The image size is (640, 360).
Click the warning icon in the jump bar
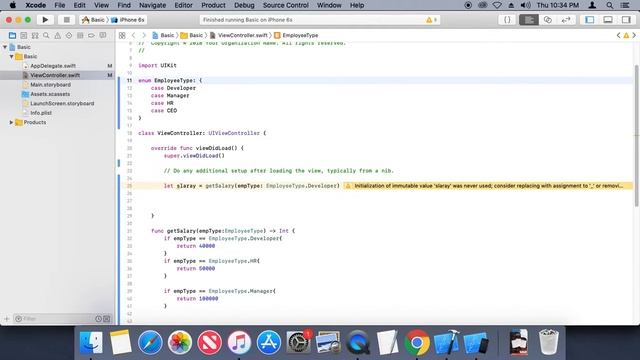click(626, 36)
